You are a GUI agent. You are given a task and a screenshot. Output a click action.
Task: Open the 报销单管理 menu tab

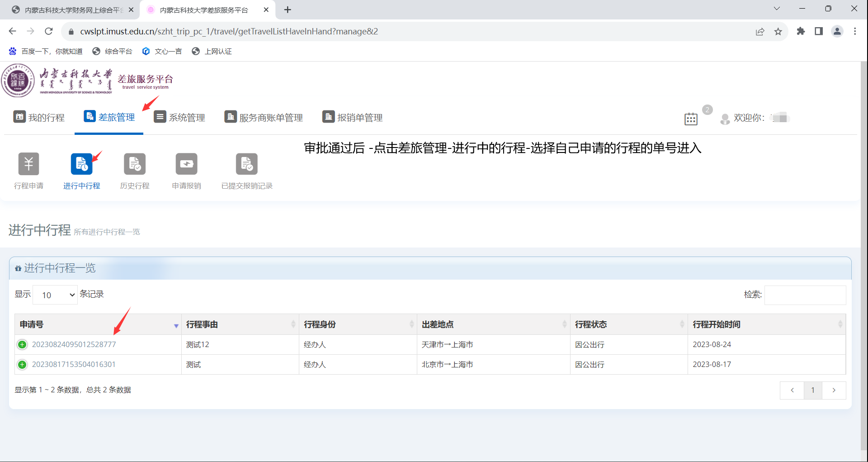click(353, 118)
